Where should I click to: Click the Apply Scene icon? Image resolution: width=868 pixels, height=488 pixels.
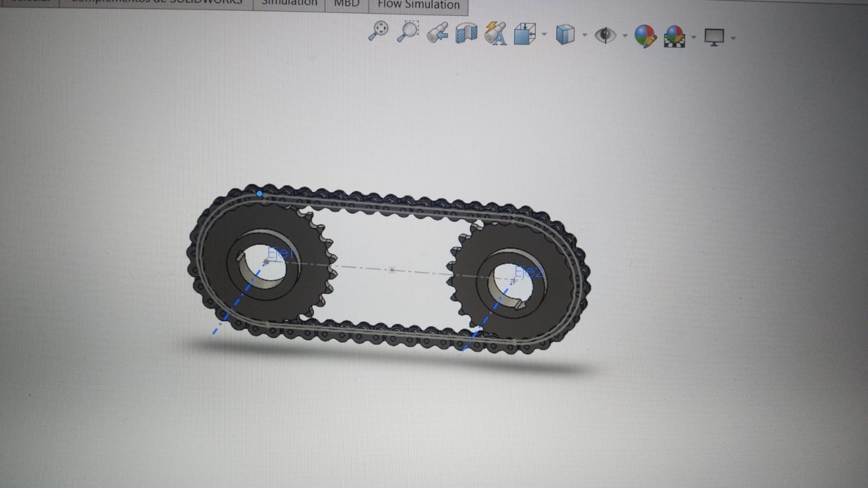point(674,37)
